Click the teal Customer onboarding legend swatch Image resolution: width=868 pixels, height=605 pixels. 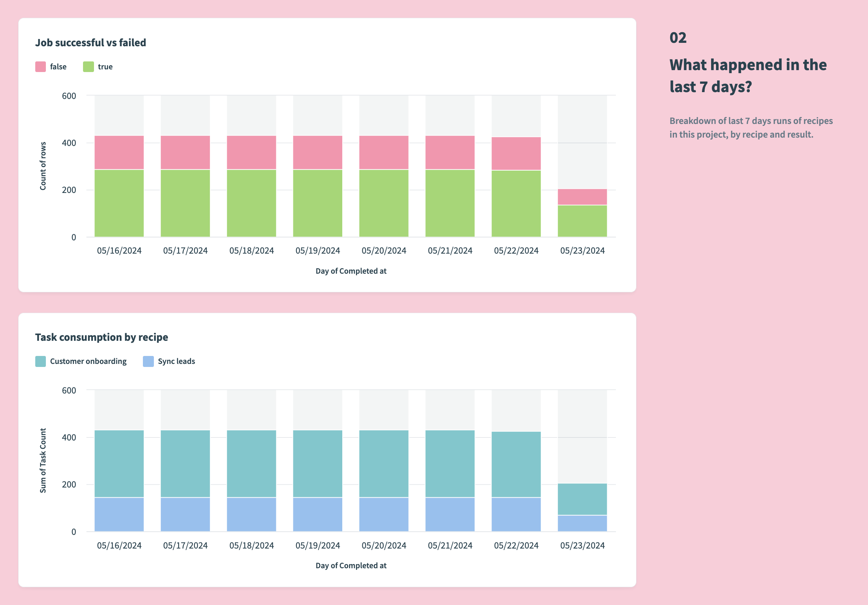(x=41, y=361)
